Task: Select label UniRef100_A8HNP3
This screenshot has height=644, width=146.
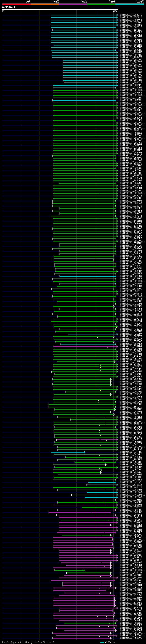Action: 131,85
